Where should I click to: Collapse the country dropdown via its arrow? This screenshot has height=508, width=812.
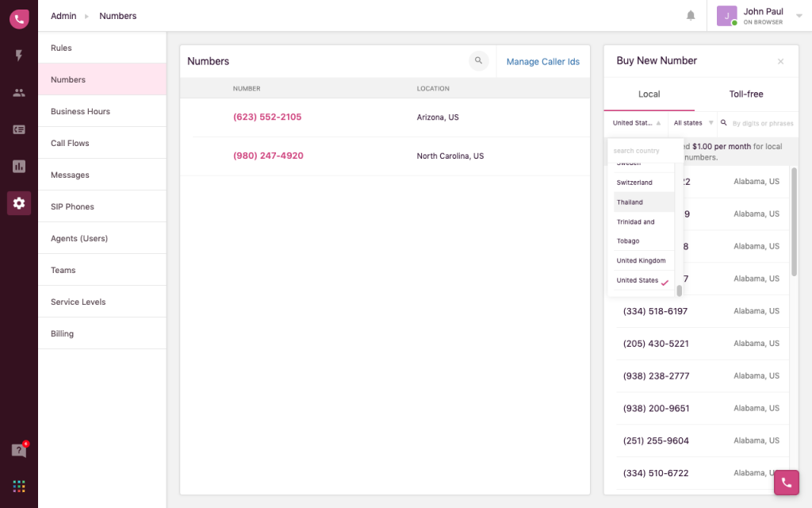point(660,123)
